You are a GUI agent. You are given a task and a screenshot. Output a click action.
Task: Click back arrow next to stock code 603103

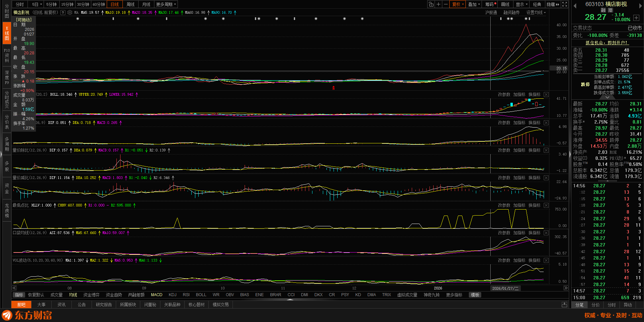click(x=575, y=5)
